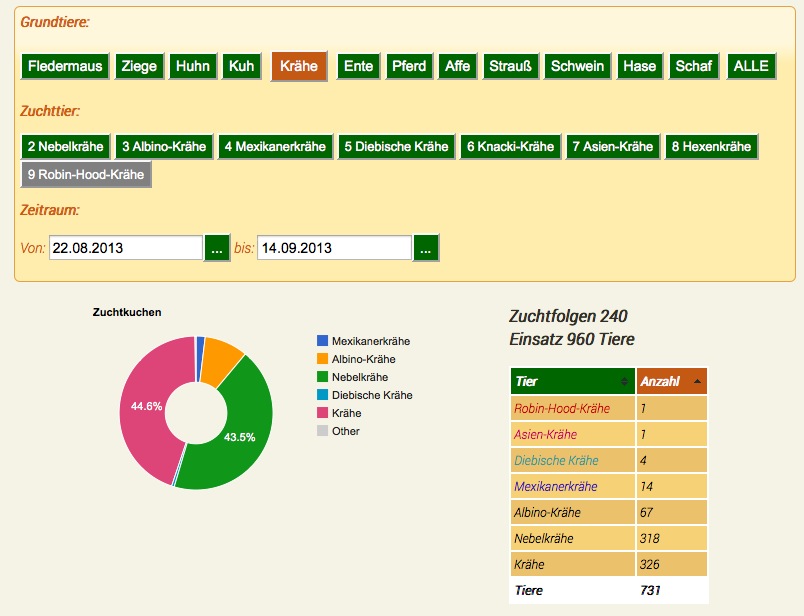Viewport: 804px width, 616px height.
Task: Choose 8 Hexenkrähe breeding animal
Action: 711,147
